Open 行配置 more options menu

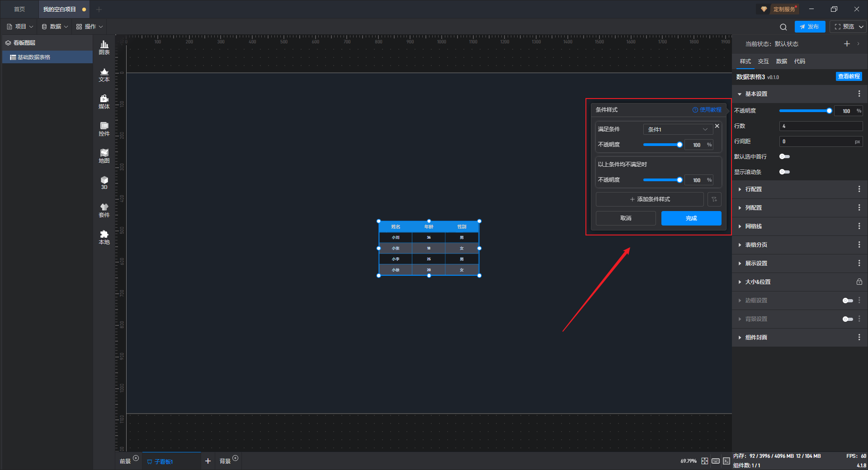point(859,189)
